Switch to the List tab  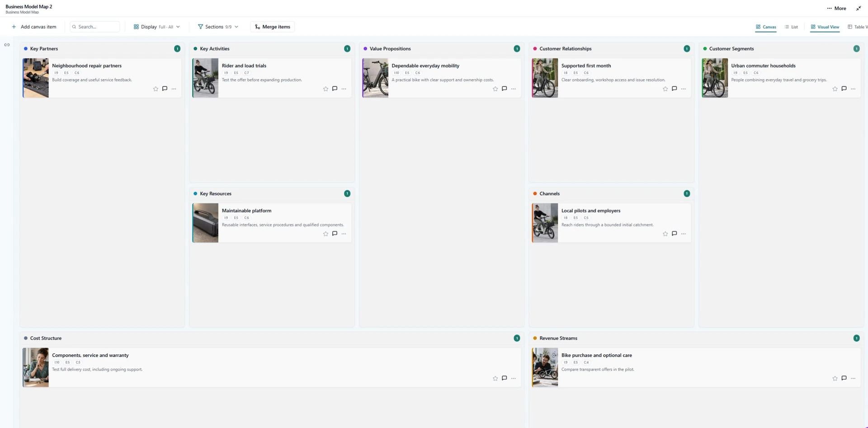tap(791, 27)
